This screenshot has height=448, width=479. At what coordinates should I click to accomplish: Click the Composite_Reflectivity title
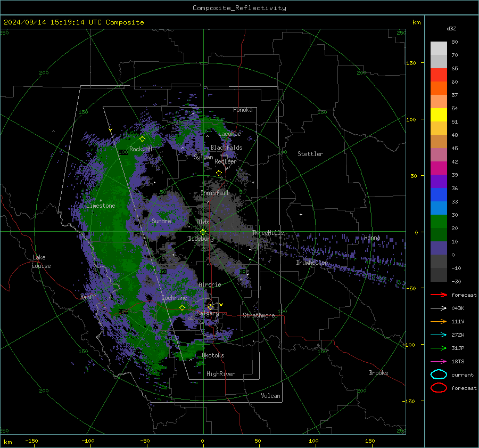click(240, 8)
